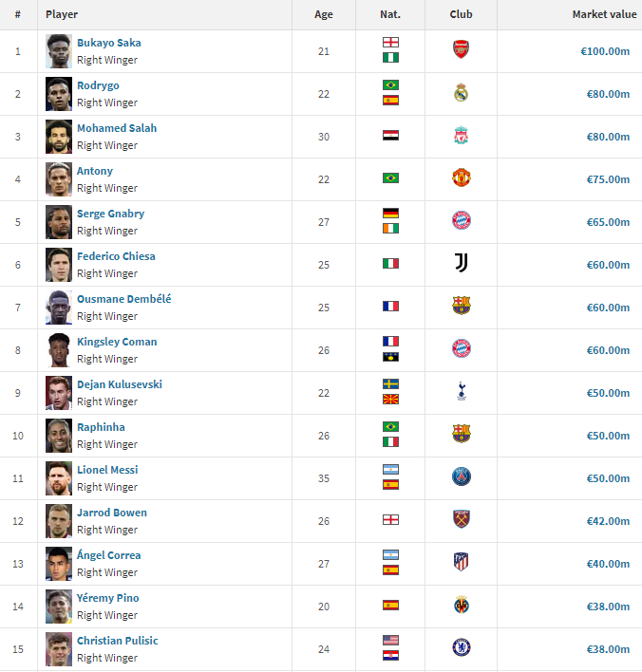This screenshot has width=642, height=672.
Task: Select the Atlético Madrid crest icon
Action: [x=461, y=562]
